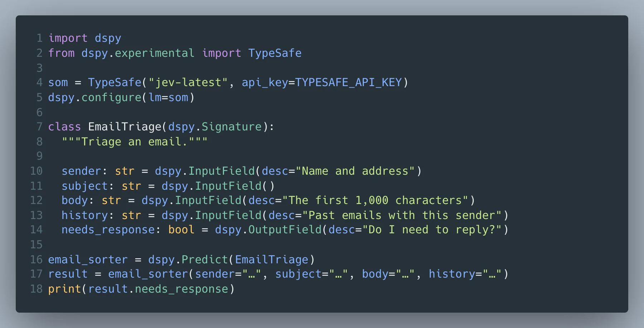
Task: Click 'body' field name on line 12
Action: click(75, 200)
